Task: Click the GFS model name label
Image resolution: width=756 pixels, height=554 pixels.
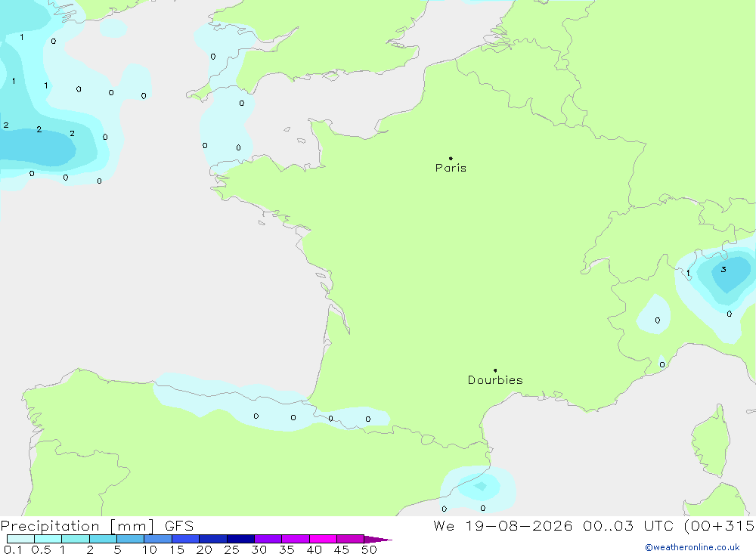Action: click(x=179, y=526)
